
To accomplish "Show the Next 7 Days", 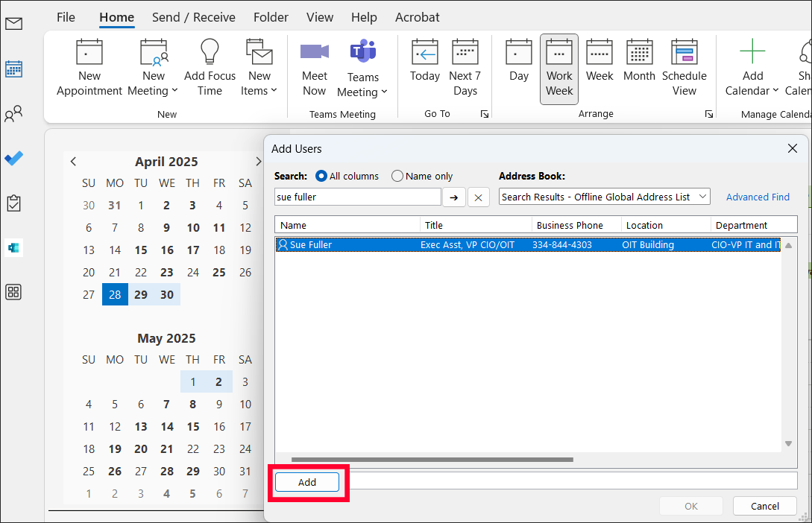I will 465,68.
